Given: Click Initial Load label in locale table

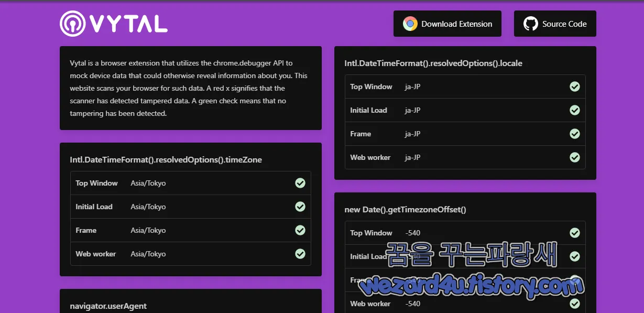Looking at the screenshot, I should (x=368, y=110).
